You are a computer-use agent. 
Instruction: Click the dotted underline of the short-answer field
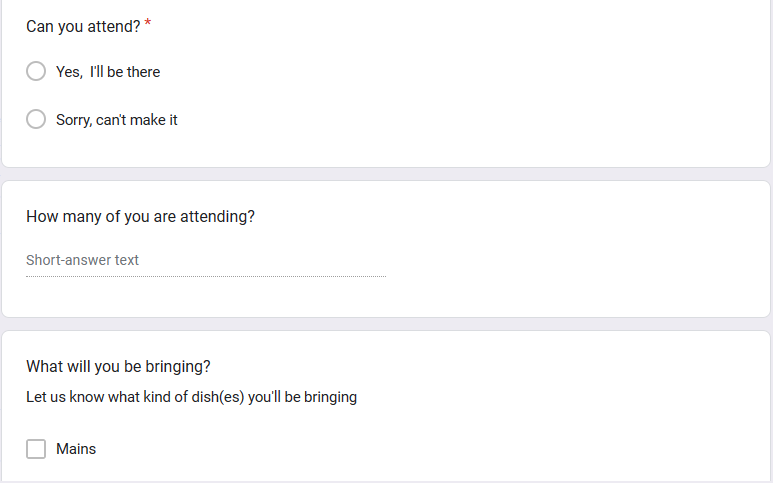point(205,276)
